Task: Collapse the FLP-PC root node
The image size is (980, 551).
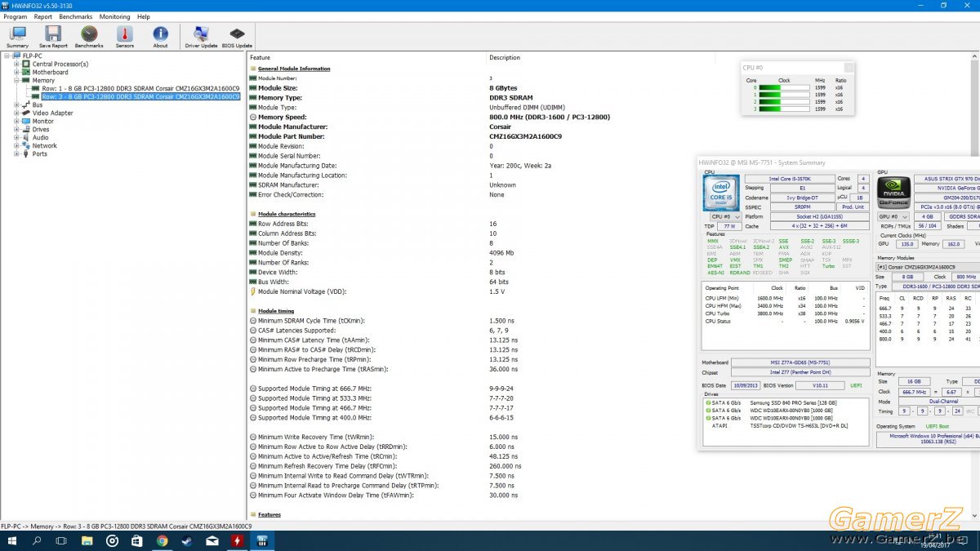Action: tap(7, 56)
